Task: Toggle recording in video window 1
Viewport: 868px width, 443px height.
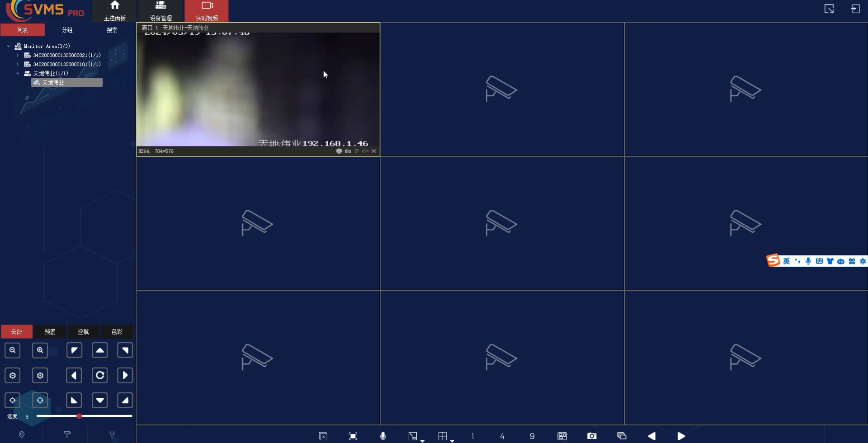Action: coord(339,151)
